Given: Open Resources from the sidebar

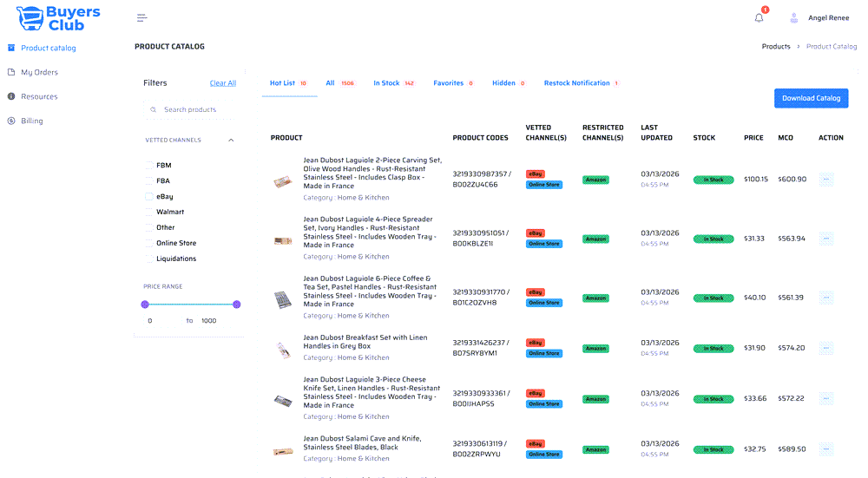Looking at the screenshot, I should click(x=39, y=96).
